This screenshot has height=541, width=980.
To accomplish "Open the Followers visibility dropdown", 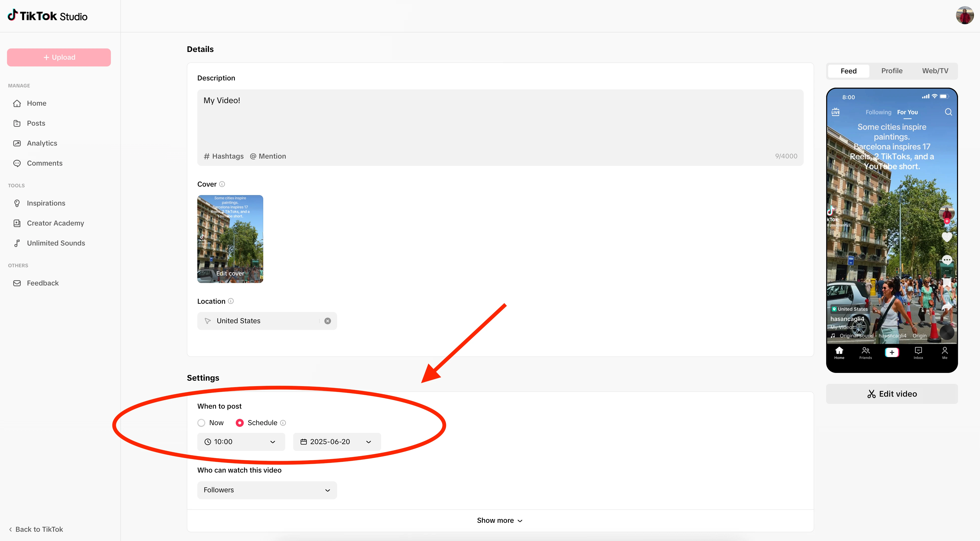I will point(267,490).
